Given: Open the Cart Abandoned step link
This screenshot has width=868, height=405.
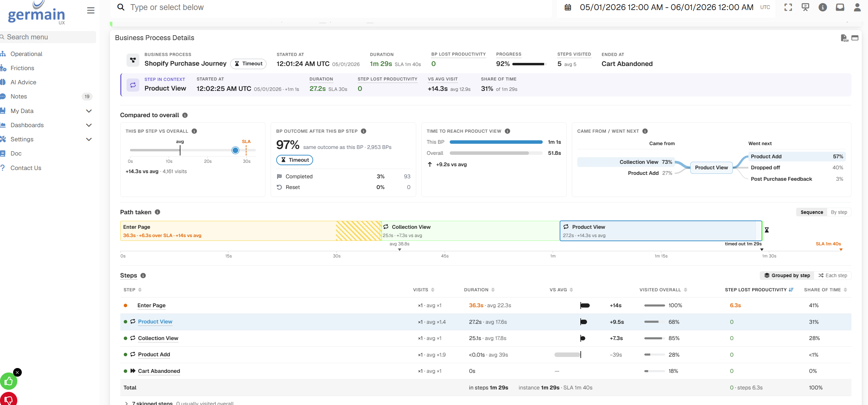Looking at the screenshot, I should (159, 371).
